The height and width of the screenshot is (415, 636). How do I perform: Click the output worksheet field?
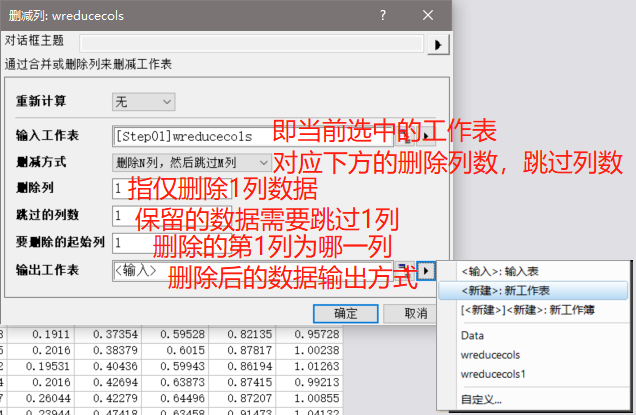coord(252,271)
